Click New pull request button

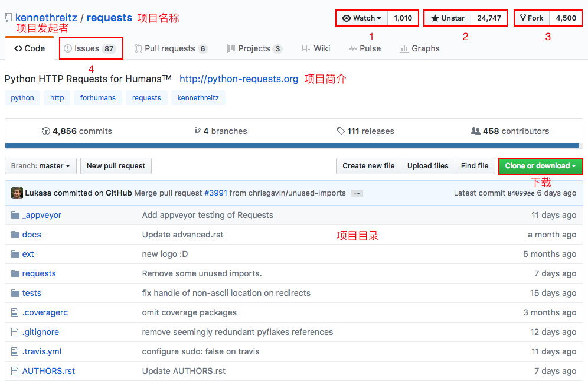tap(116, 166)
